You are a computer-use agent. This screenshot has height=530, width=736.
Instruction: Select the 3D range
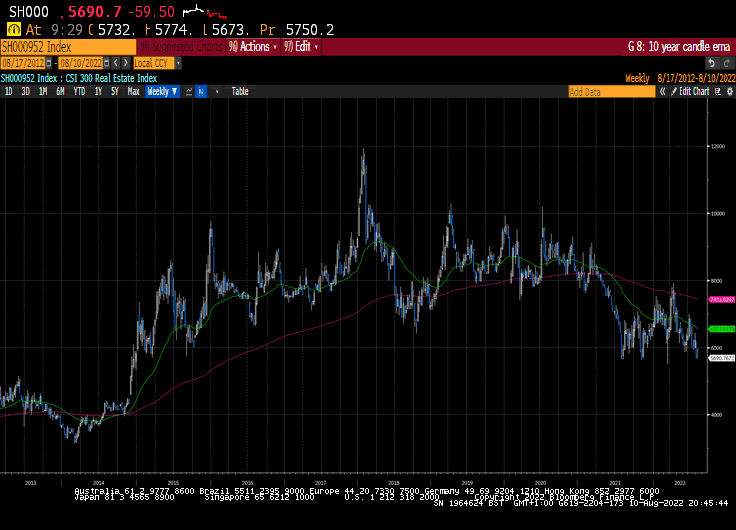(25, 92)
